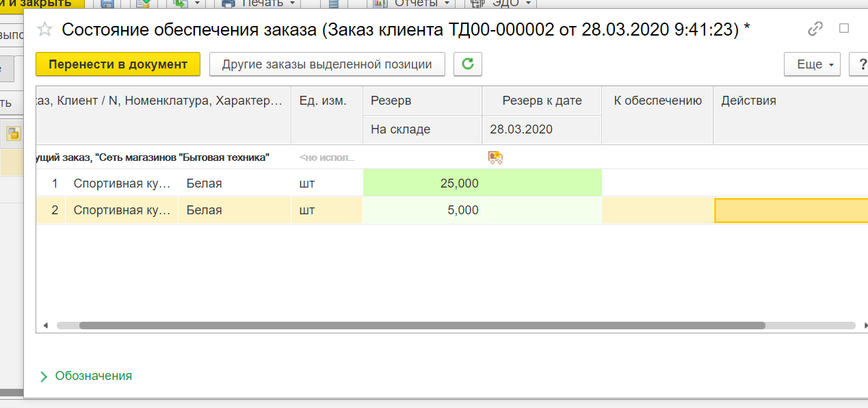Screen dimensions: 868x408
Task: Add the order state form to favorites (star)
Action: [x=44, y=29]
